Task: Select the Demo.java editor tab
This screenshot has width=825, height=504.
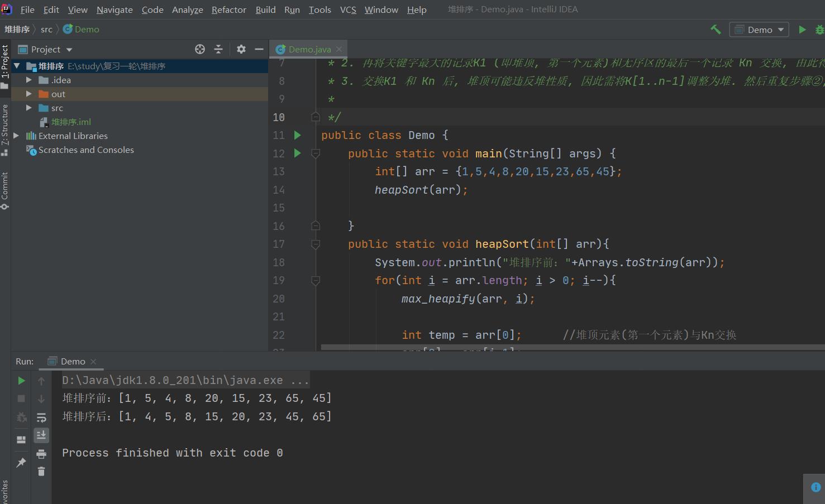Action: [x=309, y=49]
